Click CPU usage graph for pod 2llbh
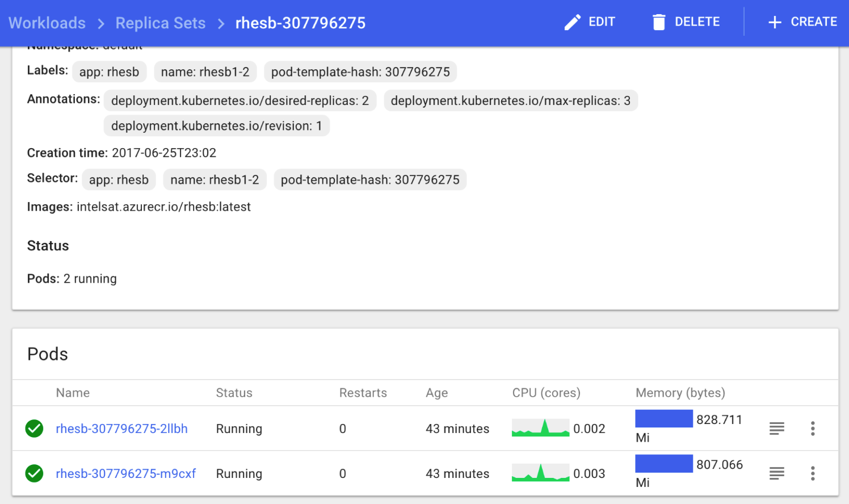849x504 pixels. (x=540, y=428)
